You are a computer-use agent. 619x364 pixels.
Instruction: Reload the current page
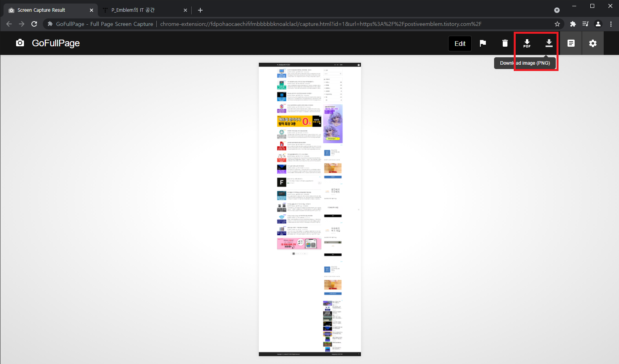[34, 24]
